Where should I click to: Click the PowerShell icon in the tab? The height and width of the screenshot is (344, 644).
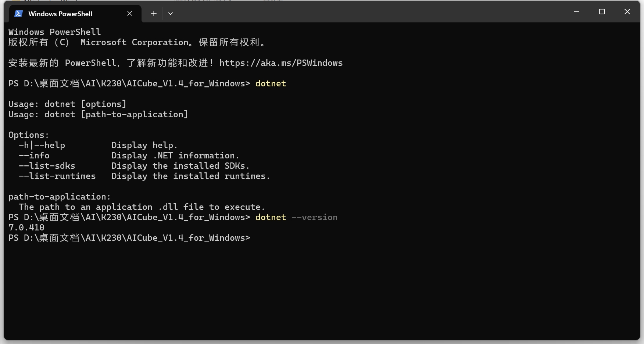(x=18, y=14)
